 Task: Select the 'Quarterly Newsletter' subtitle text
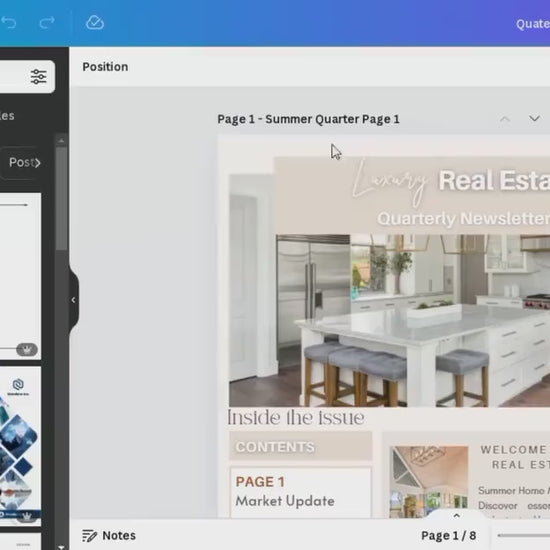coord(463,219)
